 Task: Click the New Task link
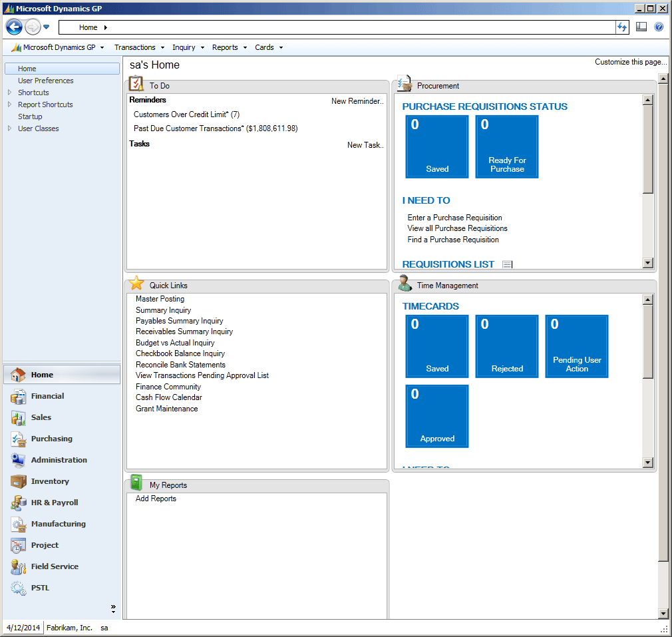point(365,145)
